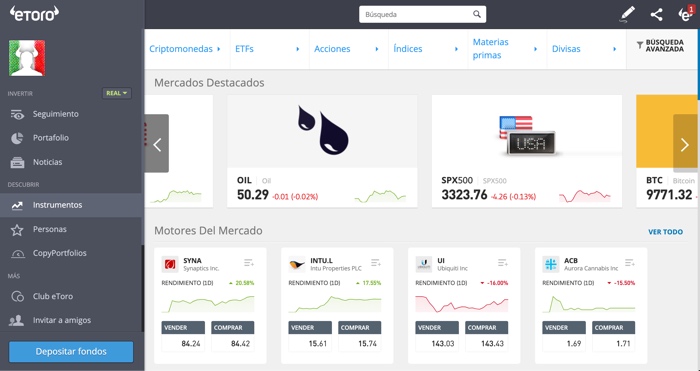Open Seguimiento watchlist from sidebar
700x371 pixels.
point(55,114)
